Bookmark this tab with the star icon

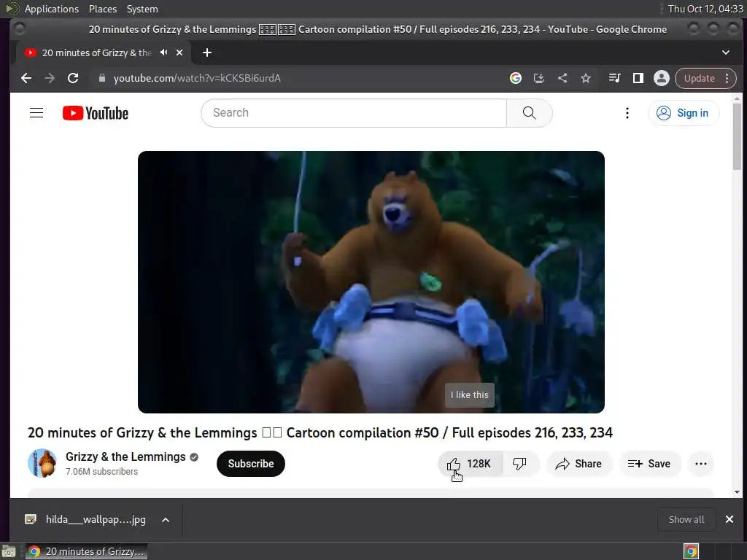(x=586, y=78)
